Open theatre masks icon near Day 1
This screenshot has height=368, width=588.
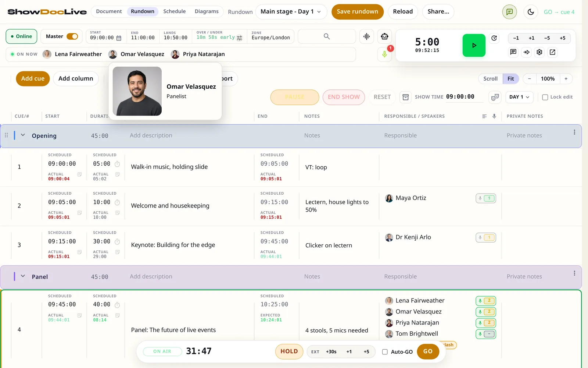coord(495,97)
